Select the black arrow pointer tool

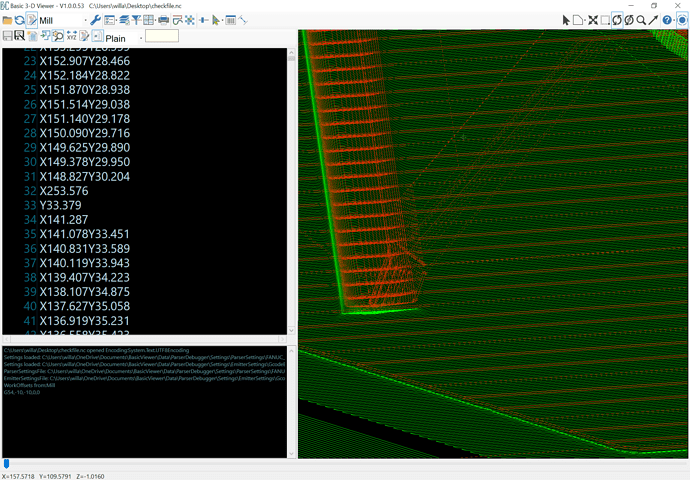566,20
